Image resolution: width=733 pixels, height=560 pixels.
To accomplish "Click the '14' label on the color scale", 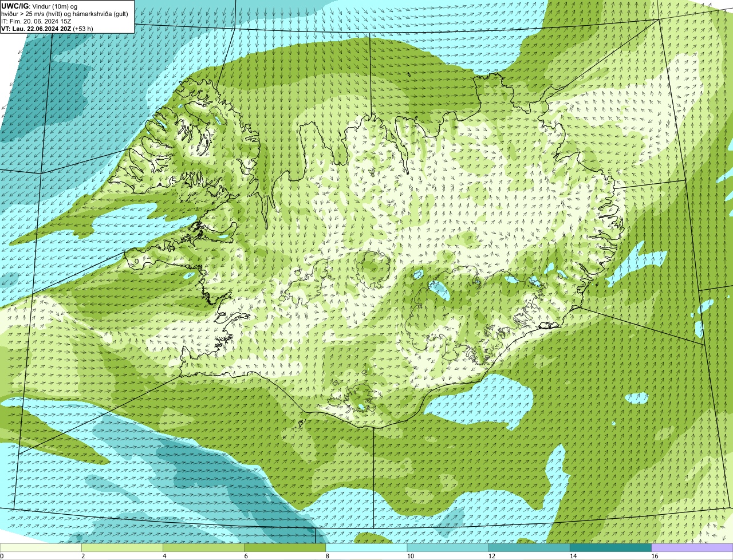I will (573, 556).
